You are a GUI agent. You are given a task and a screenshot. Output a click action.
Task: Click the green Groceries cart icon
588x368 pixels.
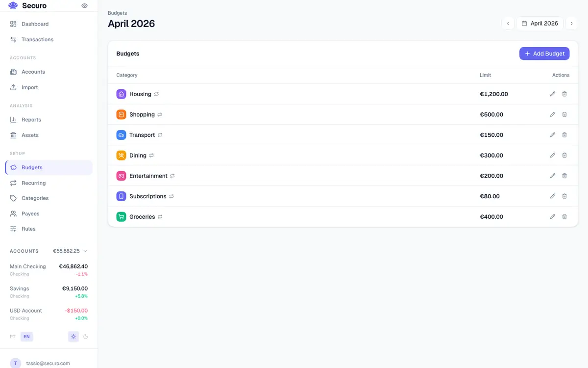coord(121,216)
